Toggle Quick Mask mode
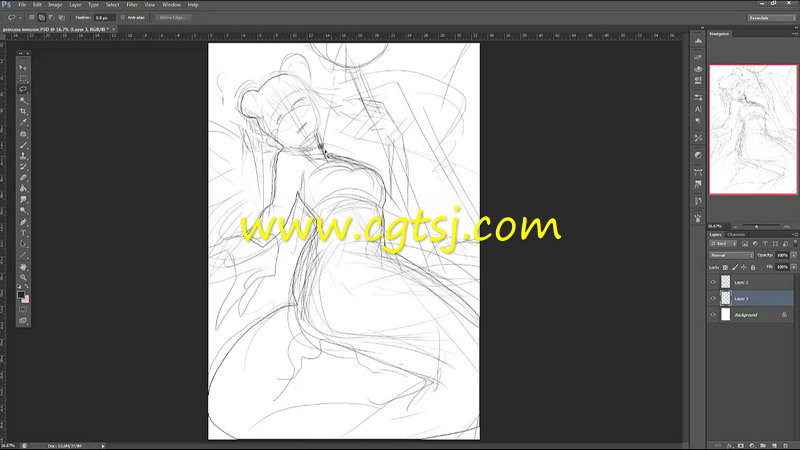Image resolution: width=800 pixels, height=450 pixels. pyautogui.click(x=23, y=309)
